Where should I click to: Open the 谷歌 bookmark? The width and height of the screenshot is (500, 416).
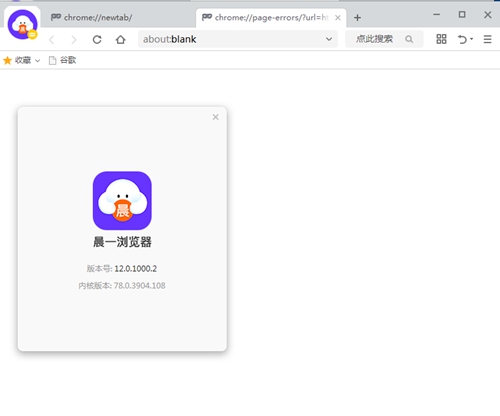[62, 60]
